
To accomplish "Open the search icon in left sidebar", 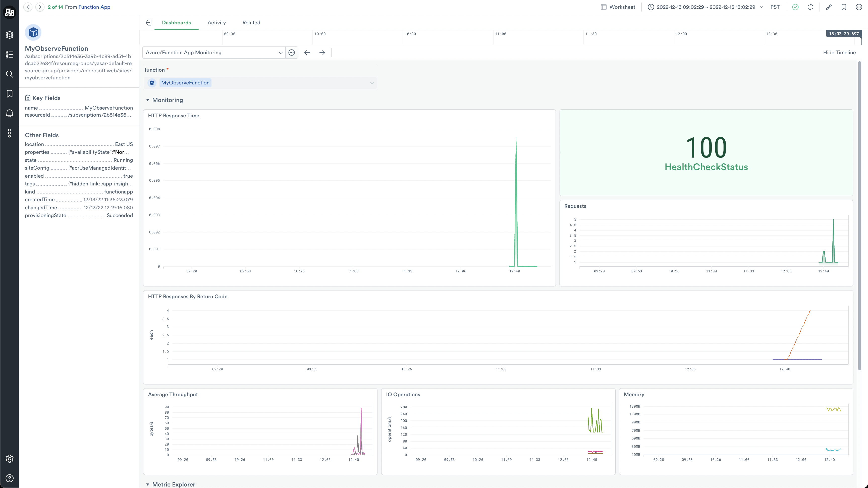I will point(10,74).
